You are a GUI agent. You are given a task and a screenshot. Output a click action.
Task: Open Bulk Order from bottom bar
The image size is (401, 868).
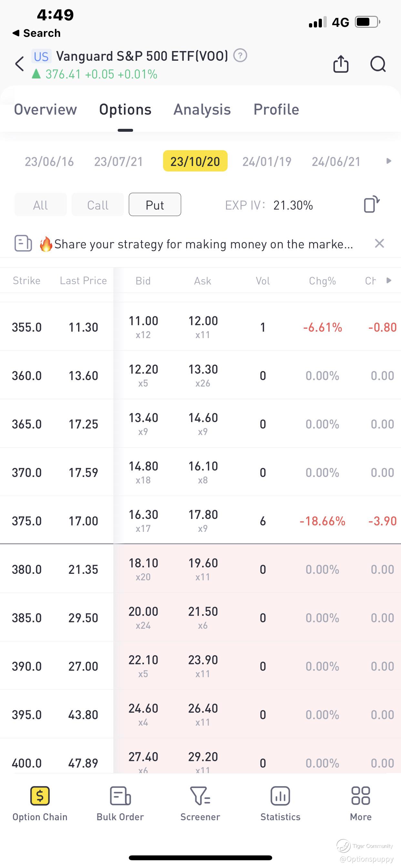(x=120, y=804)
